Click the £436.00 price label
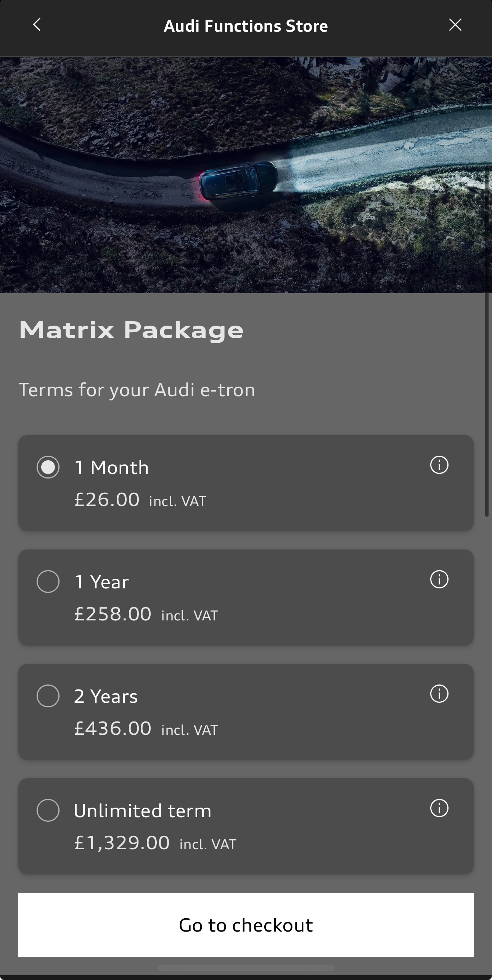Image resolution: width=492 pixels, height=980 pixels. tap(113, 729)
